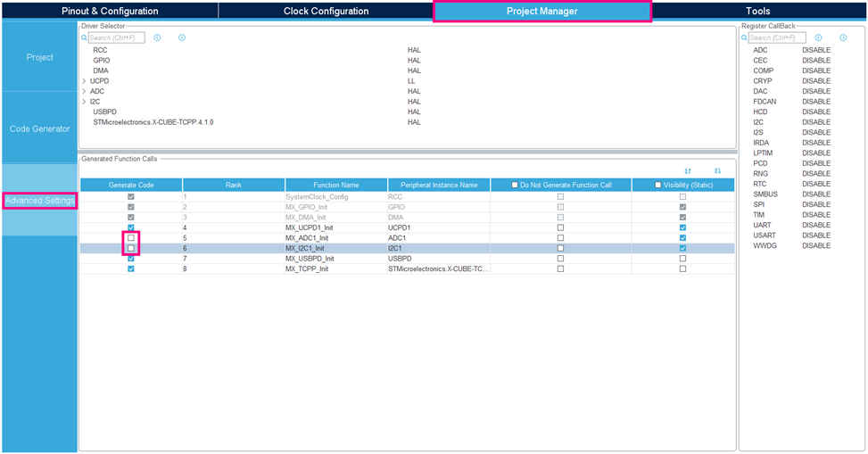Check the Visibility (Static) header checkbox

point(658,185)
